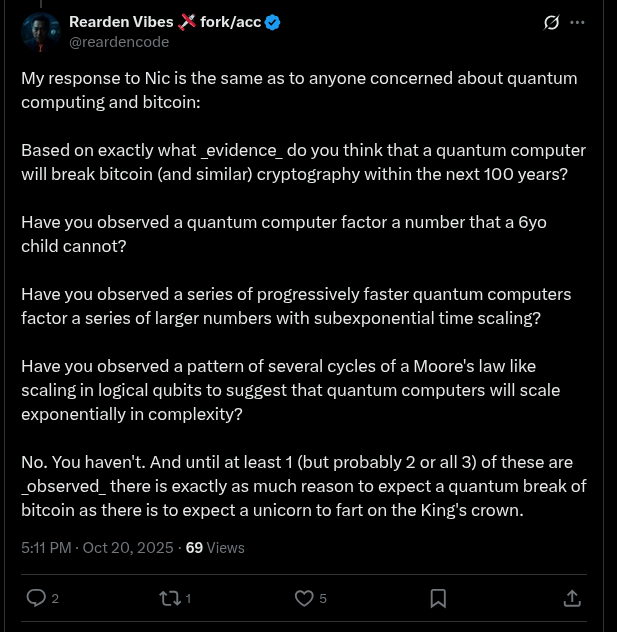Toggle the bookmark icon on this post
This screenshot has height=632, width=617.
438,598
